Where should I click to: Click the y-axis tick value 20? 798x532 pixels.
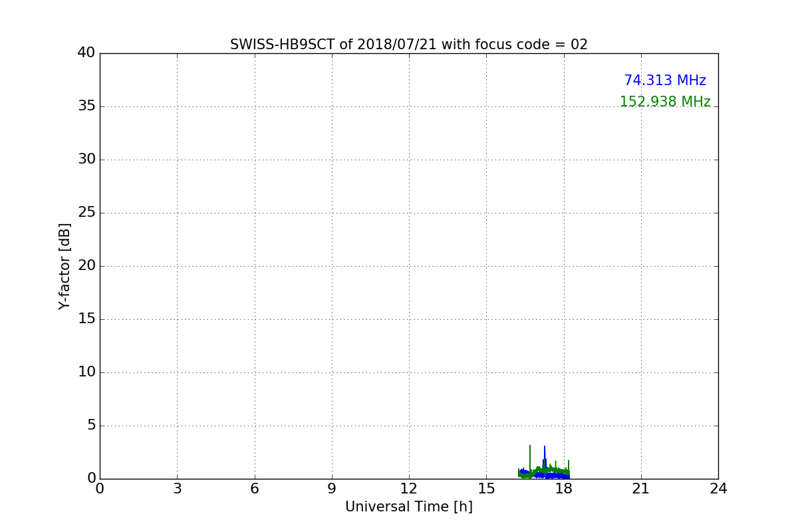pos(86,266)
